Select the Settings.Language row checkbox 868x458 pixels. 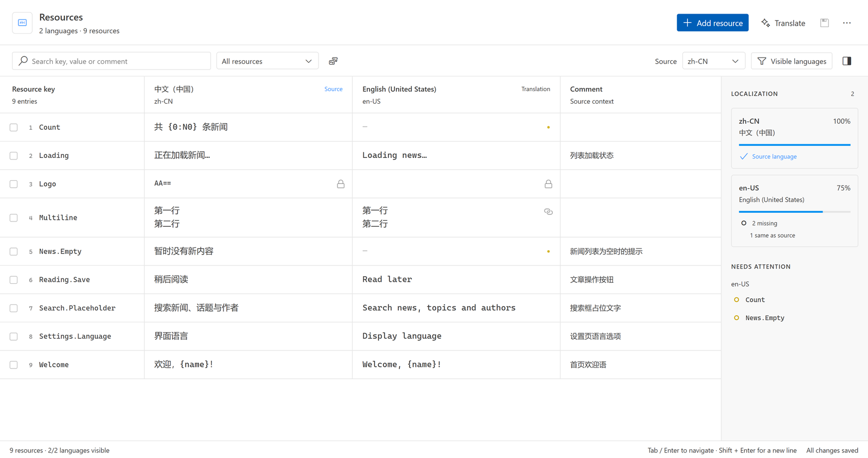coord(14,336)
